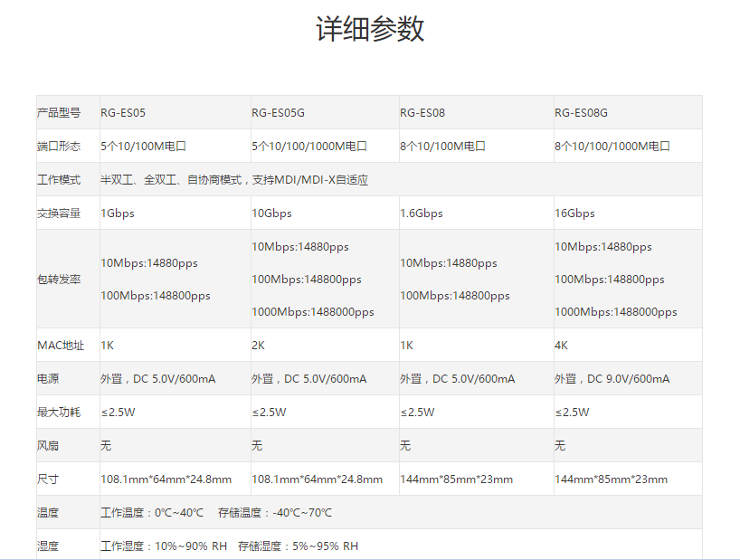Click the RG-ES08G model cell
The image size is (740, 560).
click(x=581, y=113)
